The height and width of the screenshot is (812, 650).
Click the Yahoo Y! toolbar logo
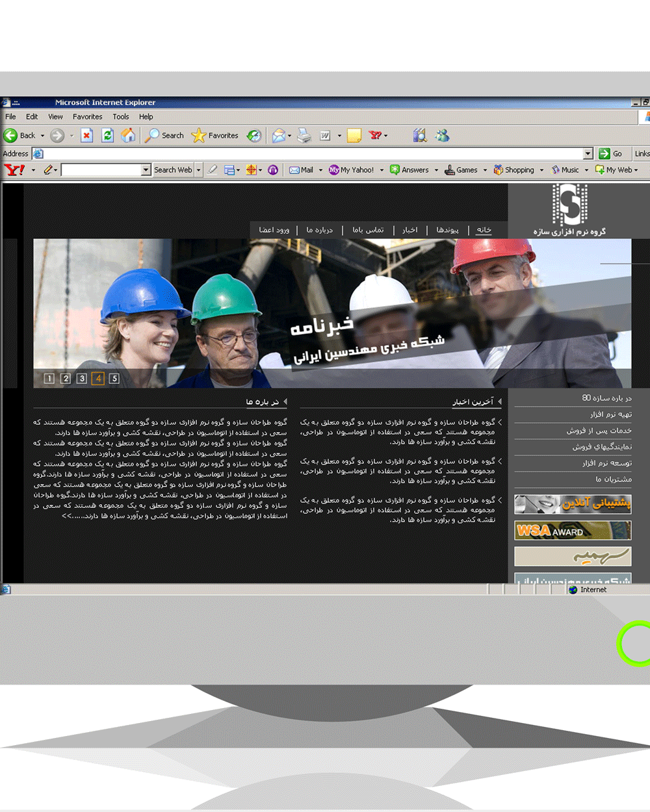click(x=14, y=170)
